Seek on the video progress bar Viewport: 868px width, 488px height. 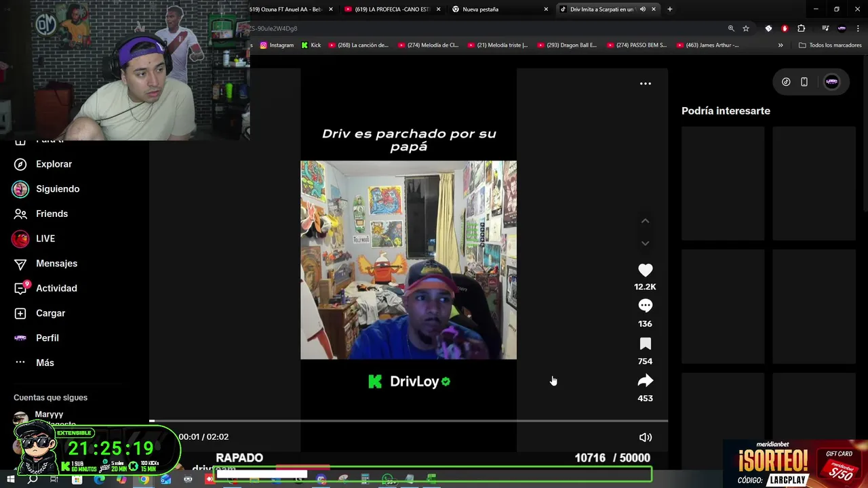pyautogui.click(x=408, y=421)
